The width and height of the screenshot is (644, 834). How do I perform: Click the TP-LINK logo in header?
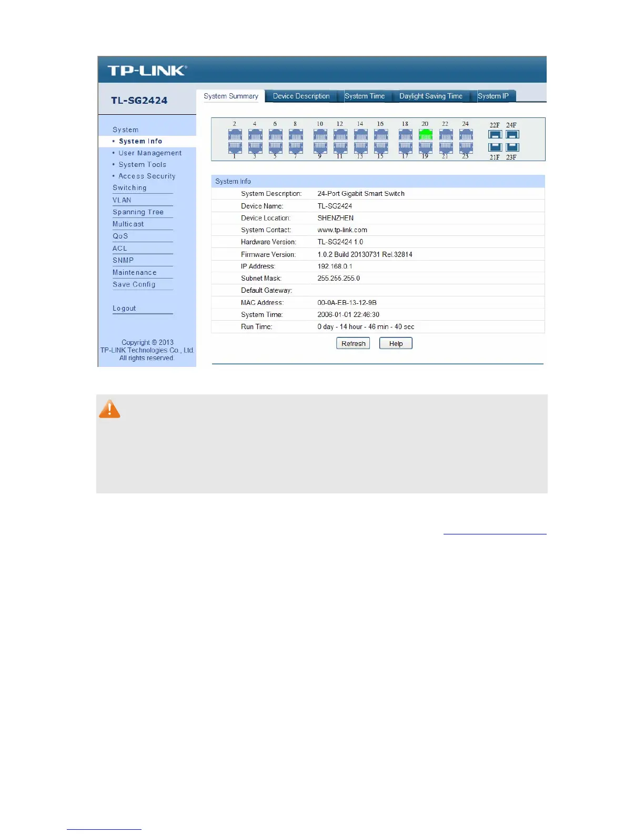[x=147, y=71]
